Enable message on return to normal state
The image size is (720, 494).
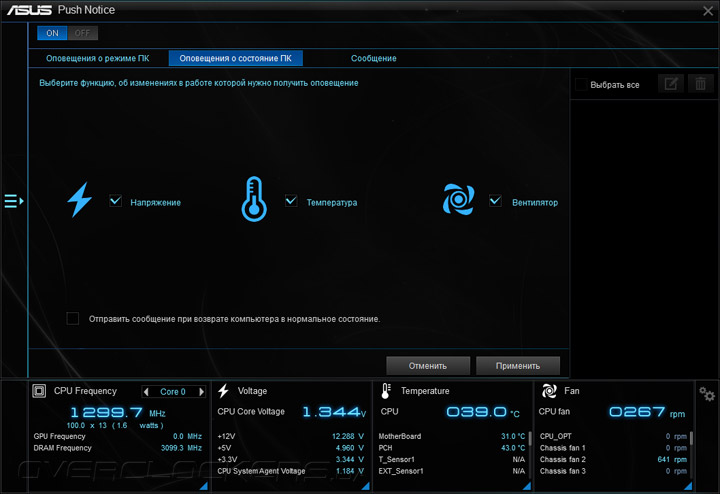click(x=73, y=318)
